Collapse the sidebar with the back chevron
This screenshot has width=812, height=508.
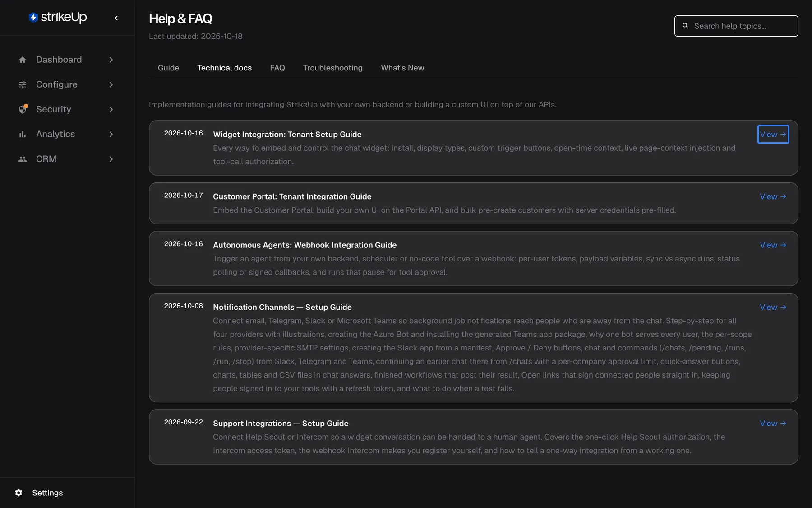pos(116,18)
